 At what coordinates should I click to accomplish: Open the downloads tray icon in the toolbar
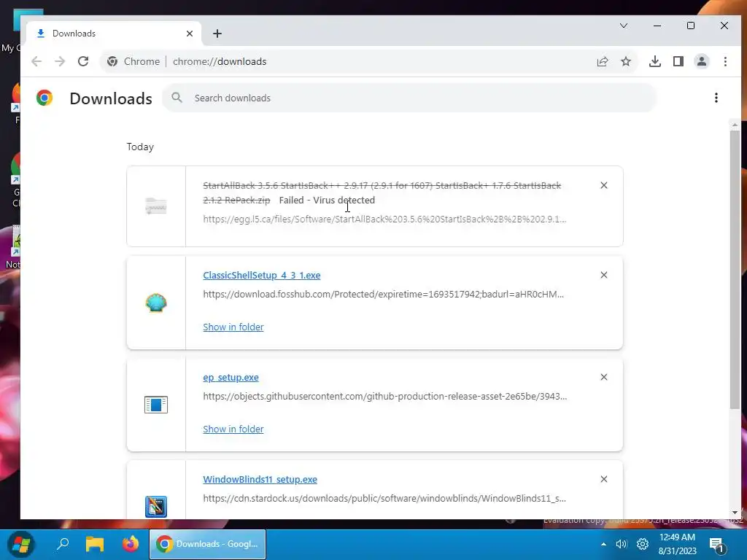tap(655, 61)
